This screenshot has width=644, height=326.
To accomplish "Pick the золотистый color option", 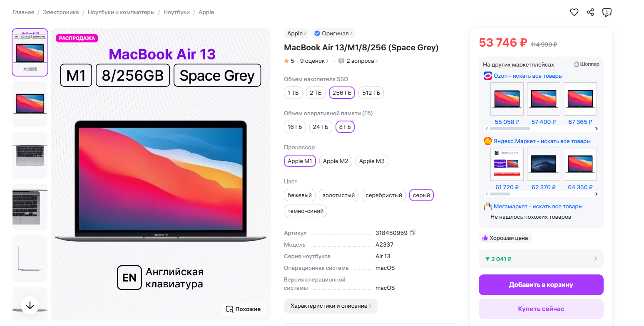I will (338, 195).
